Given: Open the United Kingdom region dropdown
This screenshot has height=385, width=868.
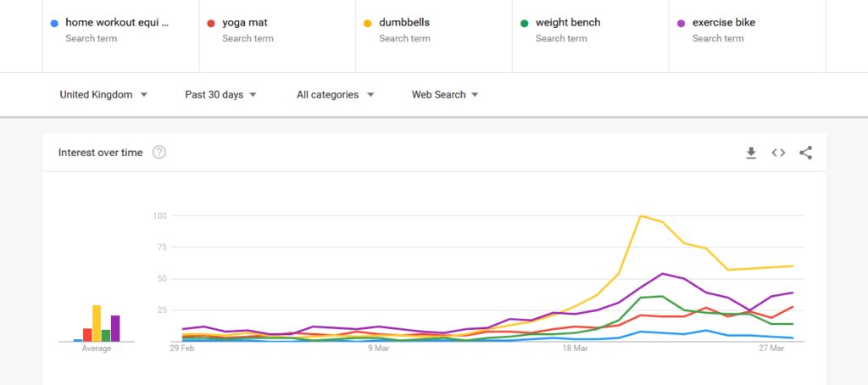Looking at the screenshot, I should coord(103,95).
